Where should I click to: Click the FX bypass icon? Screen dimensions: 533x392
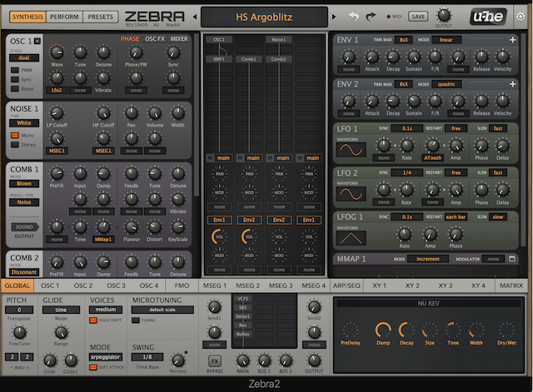(215, 361)
